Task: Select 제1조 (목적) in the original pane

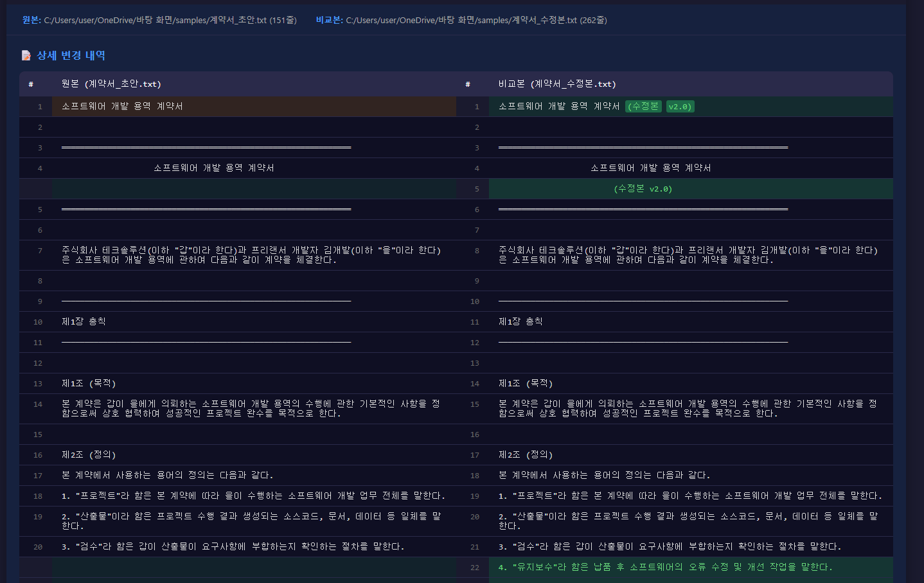Action: (89, 384)
